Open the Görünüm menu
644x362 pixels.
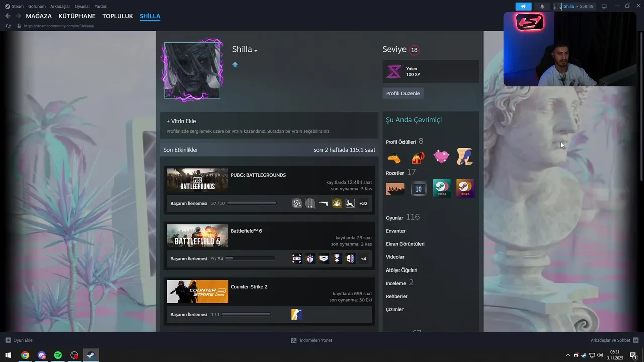coord(37,6)
